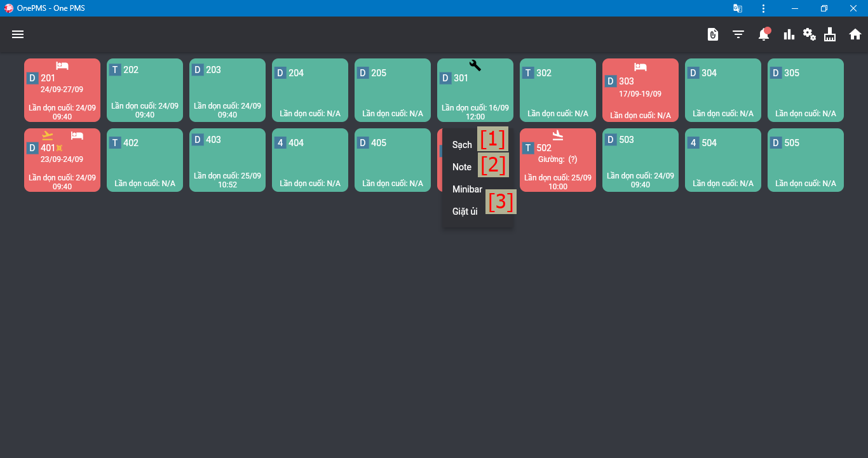Select room card 203
This screenshot has height=458, width=868.
227,90
